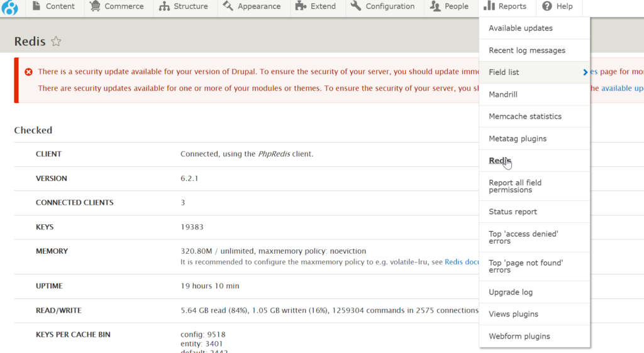Click keys value 19383
The height and width of the screenshot is (353, 644).
[192, 227]
